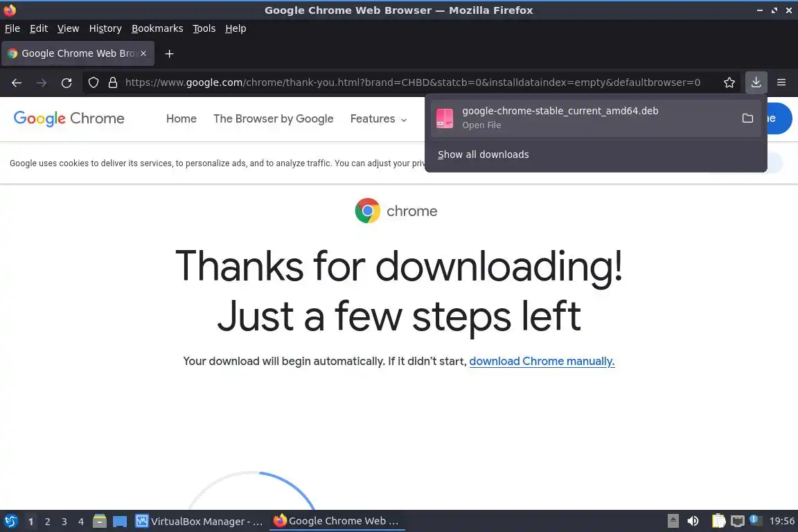Screen dimensions: 798x532
Task: Open Firefox hamburger application menu
Action: point(781,82)
